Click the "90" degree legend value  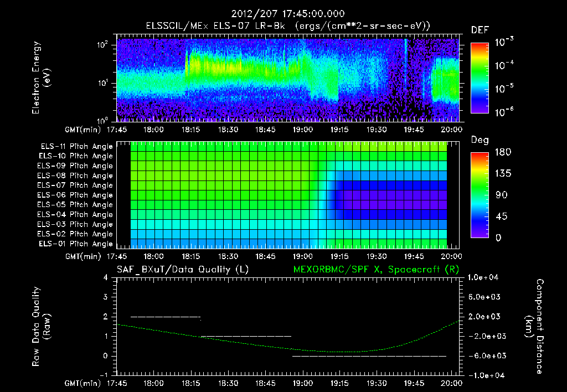click(502, 195)
